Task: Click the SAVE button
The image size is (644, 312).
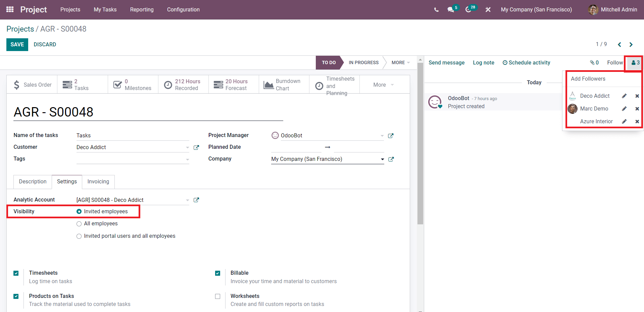Action: point(17,45)
